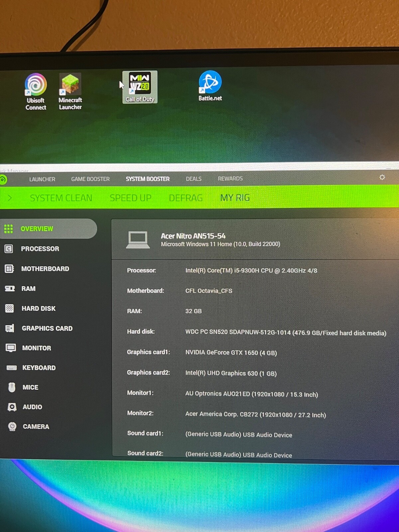Click the Keyboard icon in sidebar
399x532 pixels.
click(11, 367)
